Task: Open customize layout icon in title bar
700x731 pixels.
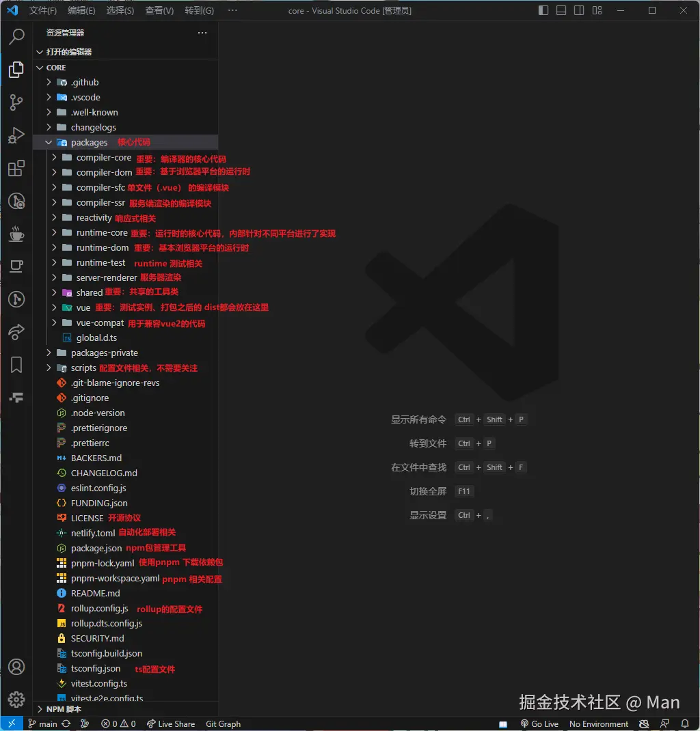Action: pyautogui.click(x=597, y=10)
